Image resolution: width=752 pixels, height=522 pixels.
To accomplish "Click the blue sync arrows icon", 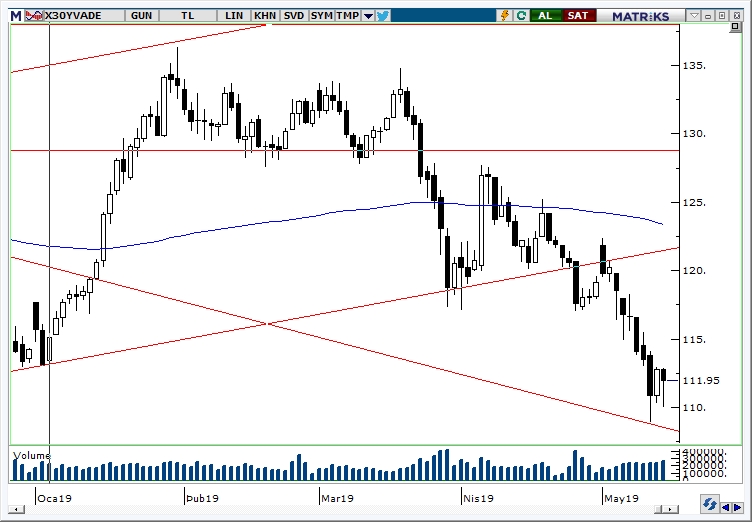I will point(709,505).
